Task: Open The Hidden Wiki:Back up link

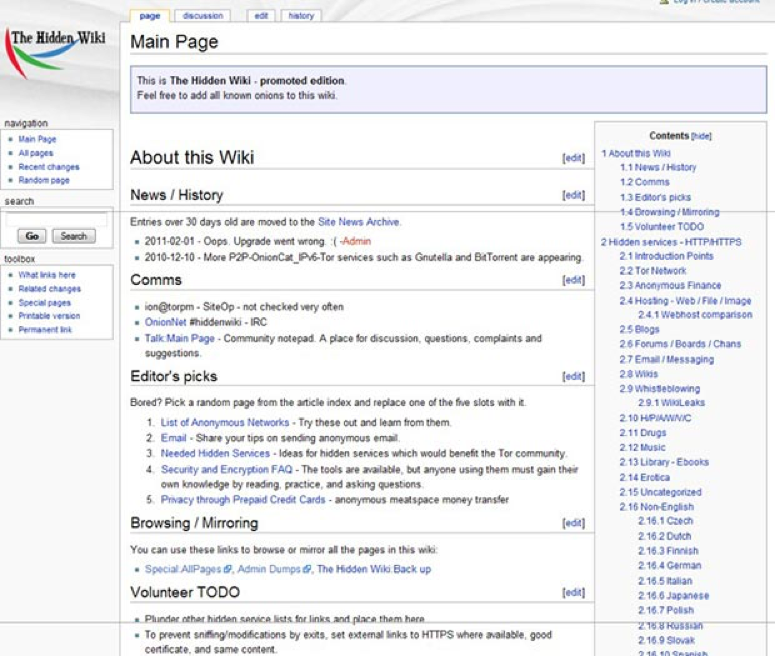Action: tap(374, 569)
